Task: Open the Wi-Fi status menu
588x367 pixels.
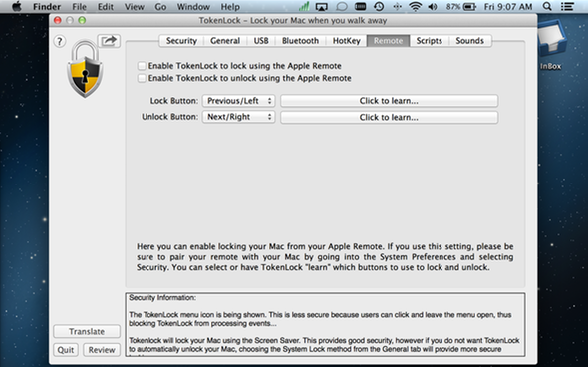Action: [x=415, y=7]
